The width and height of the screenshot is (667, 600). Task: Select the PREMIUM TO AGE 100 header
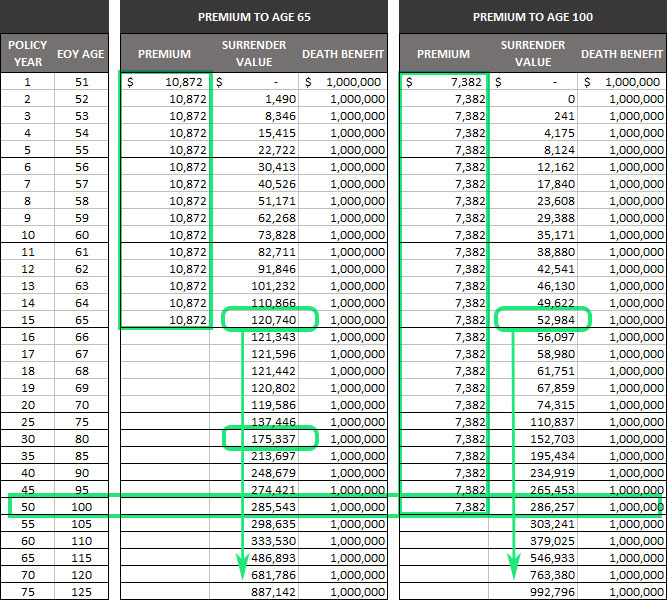[x=533, y=17]
